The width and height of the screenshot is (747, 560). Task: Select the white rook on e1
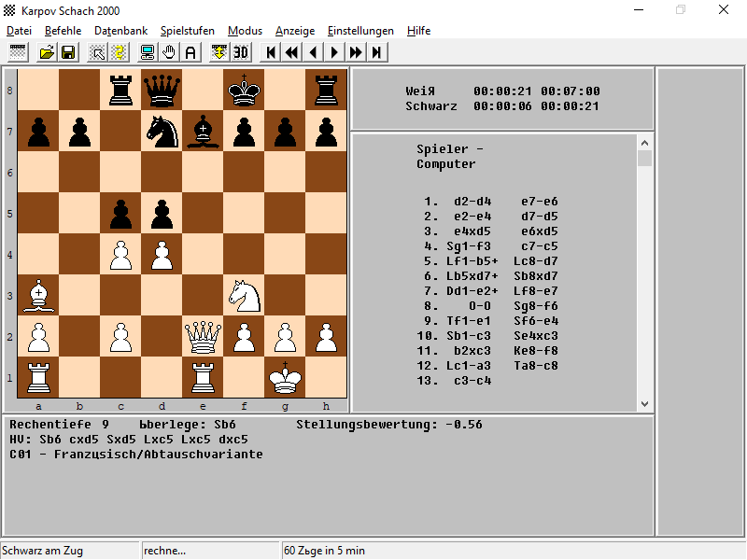tap(203, 377)
